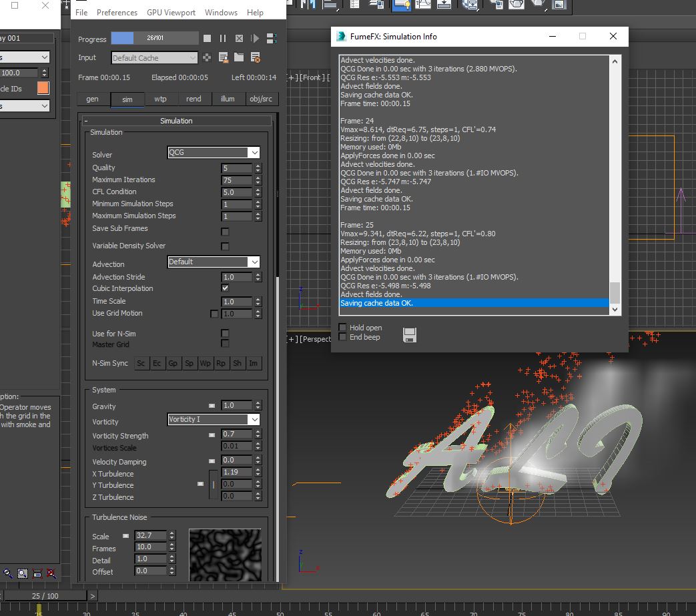Screen dimensions: 696x616
Task: Increase Quality value with spinner
Action: coord(258,166)
